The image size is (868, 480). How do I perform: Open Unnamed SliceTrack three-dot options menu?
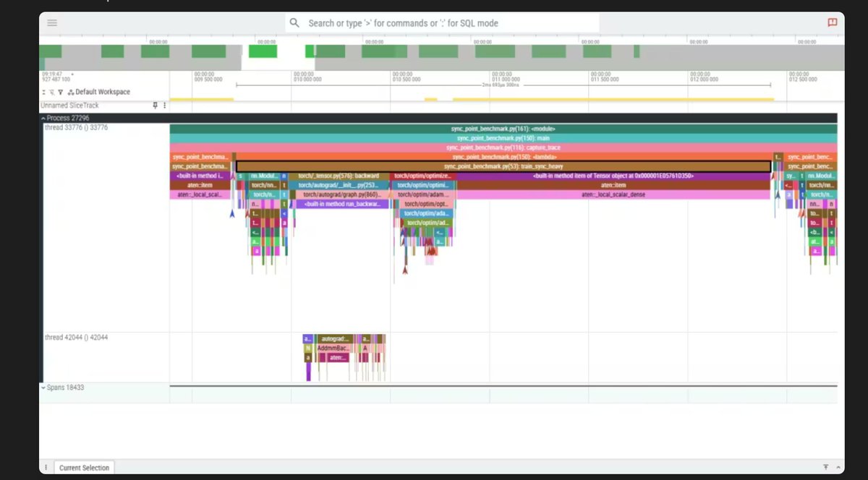click(x=164, y=106)
